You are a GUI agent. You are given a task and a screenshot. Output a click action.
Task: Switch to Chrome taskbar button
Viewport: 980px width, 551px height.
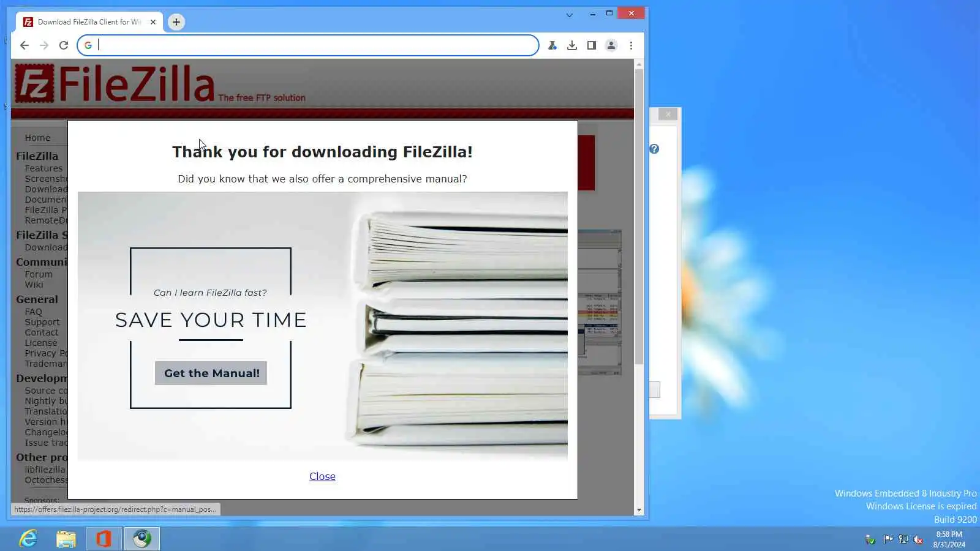[x=142, y=539]
